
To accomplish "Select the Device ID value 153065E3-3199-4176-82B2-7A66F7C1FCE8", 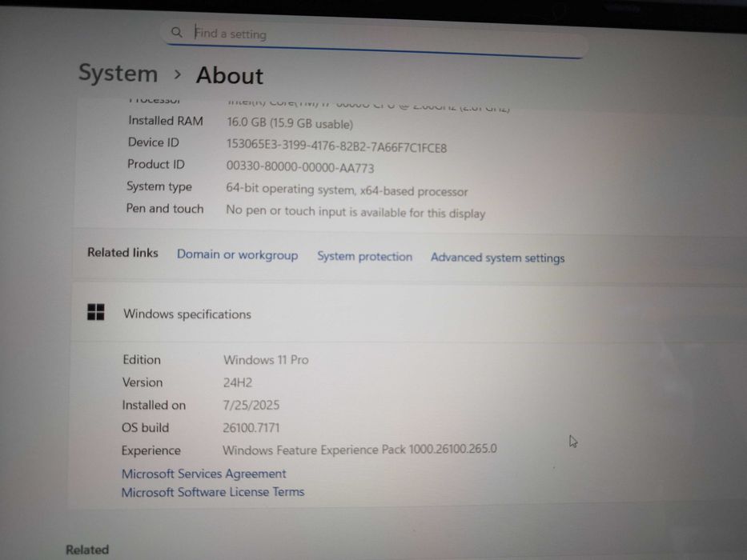I will [336, 146].
